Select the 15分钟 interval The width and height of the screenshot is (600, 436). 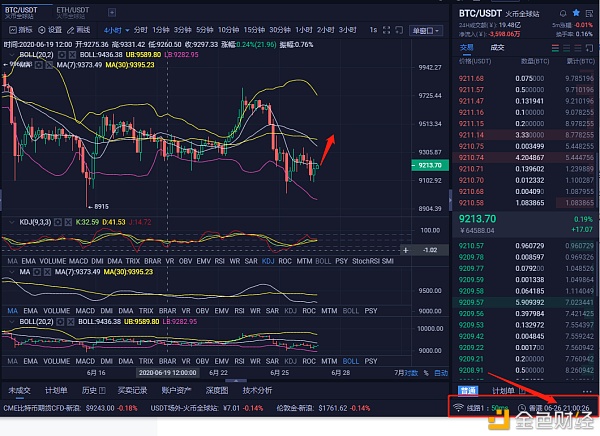tap(254, 30)
